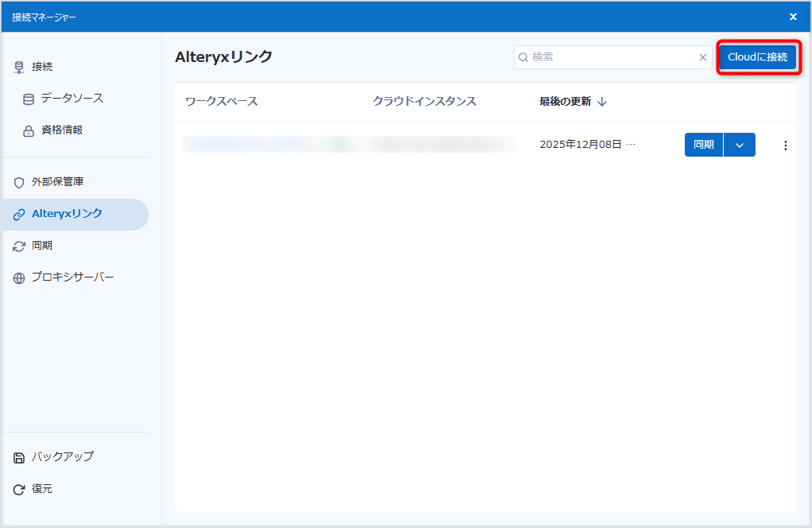Select the 資格情報 lock icon
The height and width of the screenshot is (528, 812).
coord(28,130)
